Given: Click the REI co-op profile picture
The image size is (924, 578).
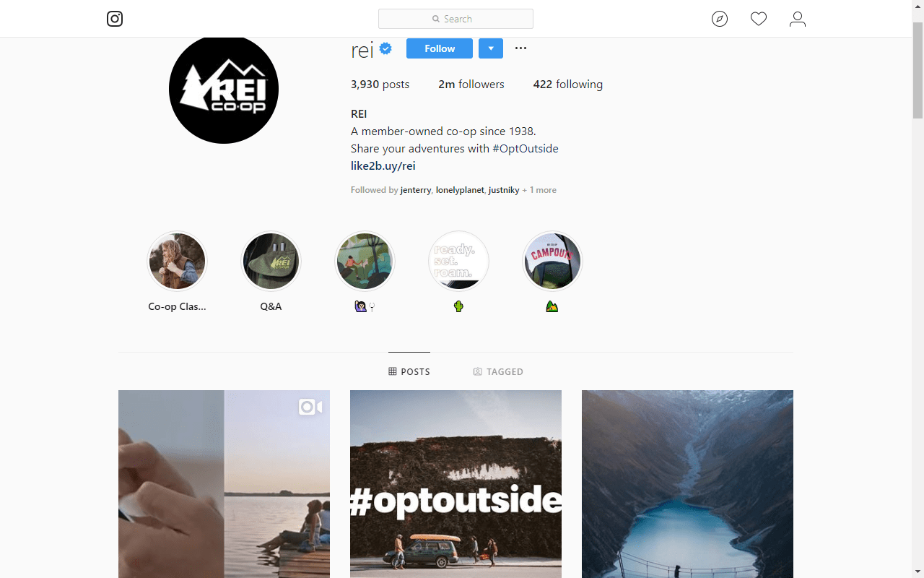Looking at the screenshot, I should (224, 89).
